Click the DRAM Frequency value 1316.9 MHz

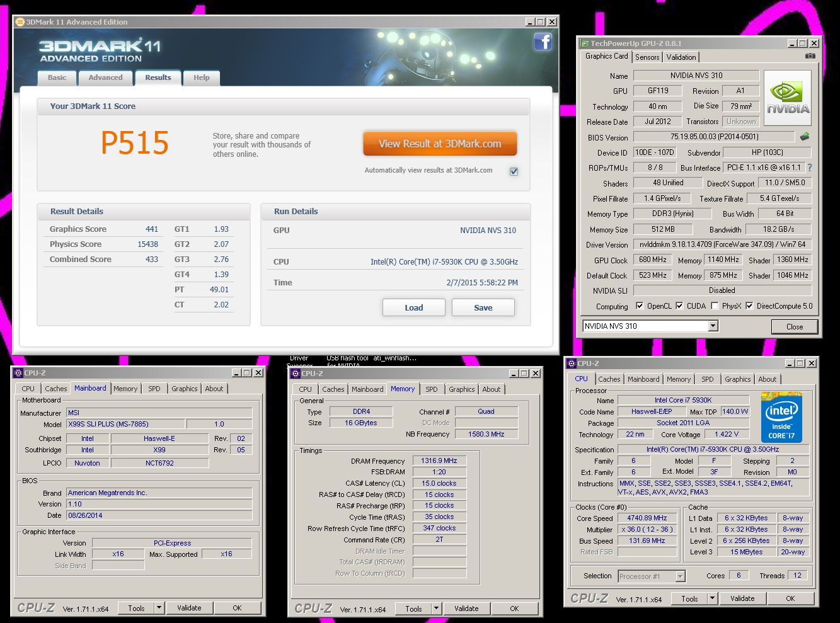pyautogui.click(x=439, y=461)
